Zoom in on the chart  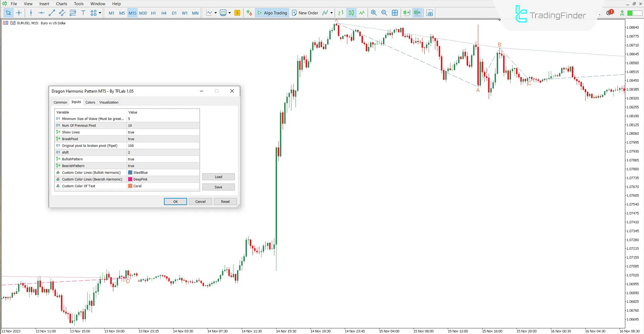[374, 13]
